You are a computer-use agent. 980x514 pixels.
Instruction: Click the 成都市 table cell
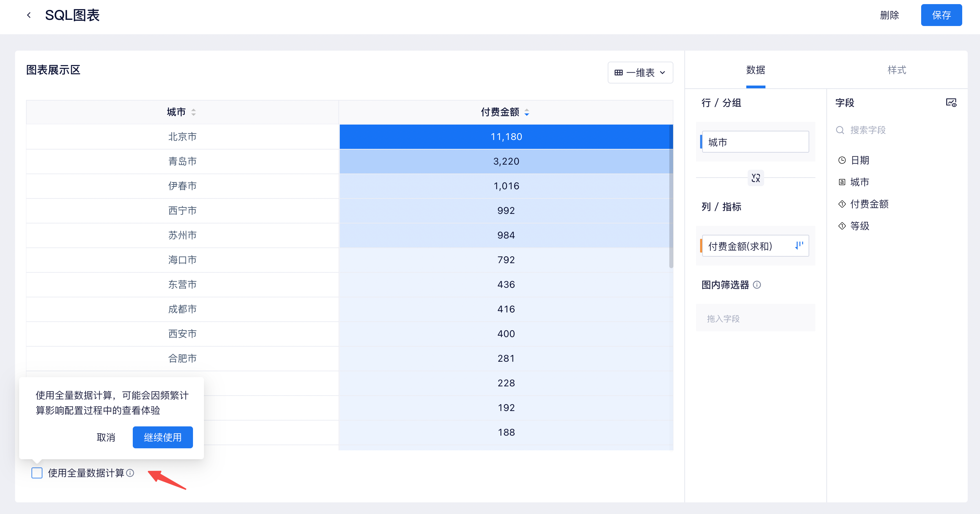pos(182,309)
